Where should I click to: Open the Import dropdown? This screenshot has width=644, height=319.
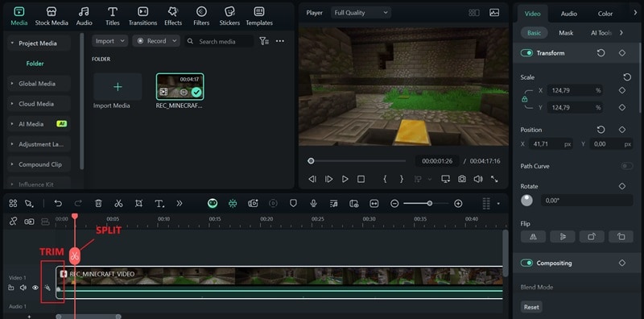[109, 41]
